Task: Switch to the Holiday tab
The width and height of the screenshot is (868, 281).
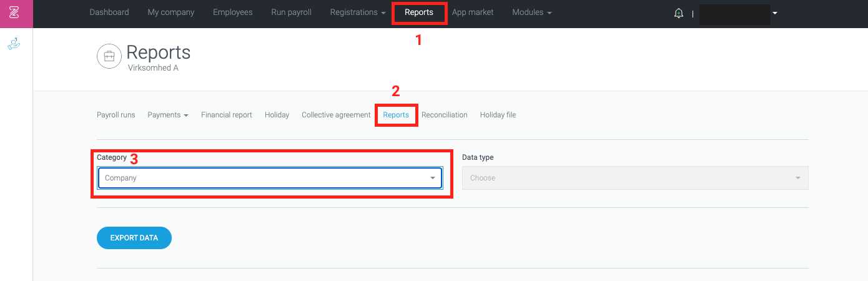Action: [x=277, y=115]
